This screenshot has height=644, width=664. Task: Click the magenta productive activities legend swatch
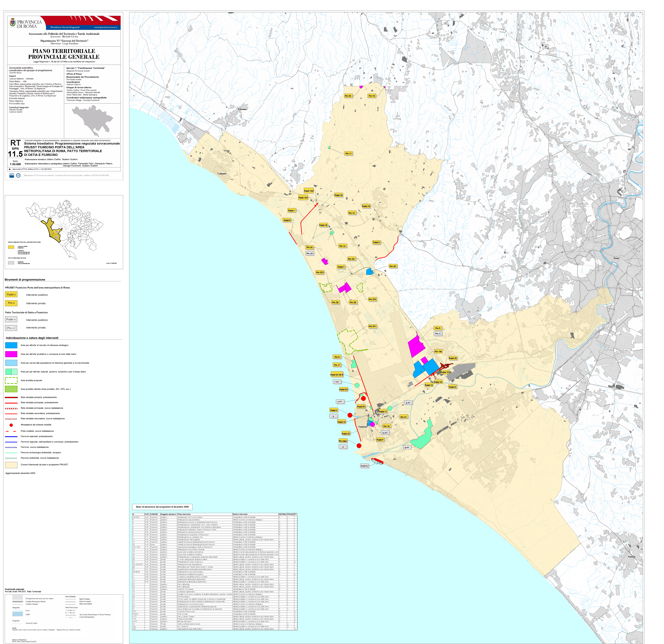[x=11, y=354]
